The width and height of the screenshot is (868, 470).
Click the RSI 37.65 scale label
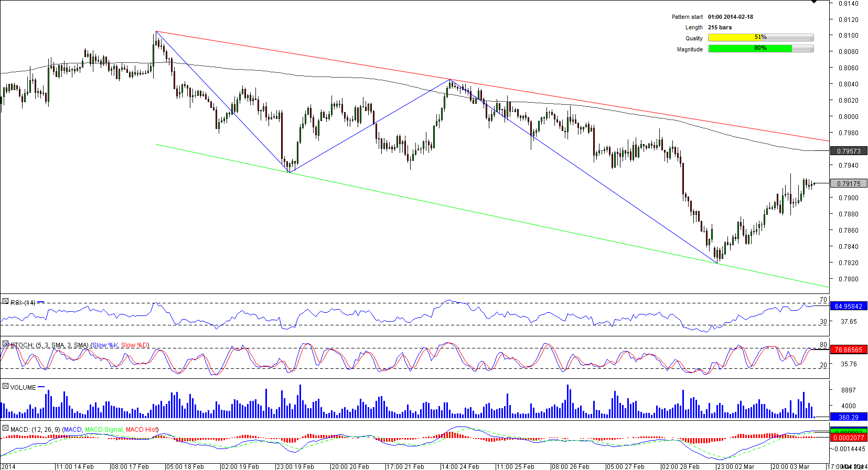click(x=849, y=321)
